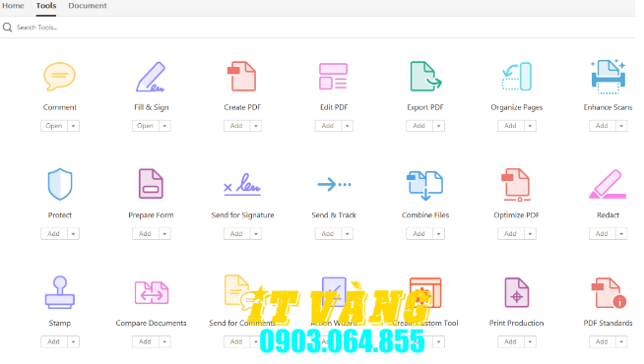Select the Tools tab

tap(46, 6)
